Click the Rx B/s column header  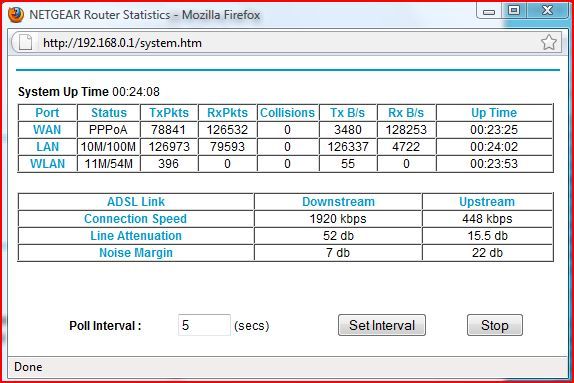click(x=406, y=113)
